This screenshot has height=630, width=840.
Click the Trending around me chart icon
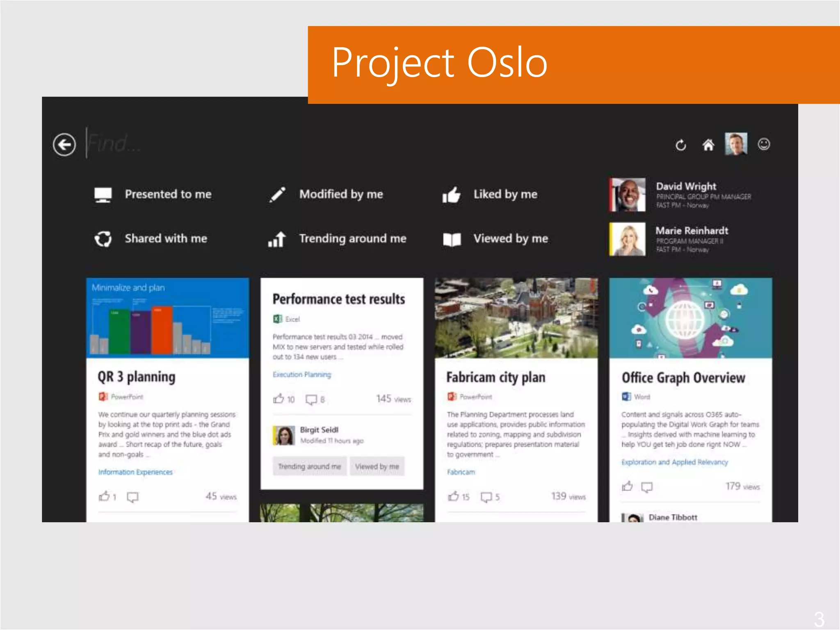coord(277,239)
